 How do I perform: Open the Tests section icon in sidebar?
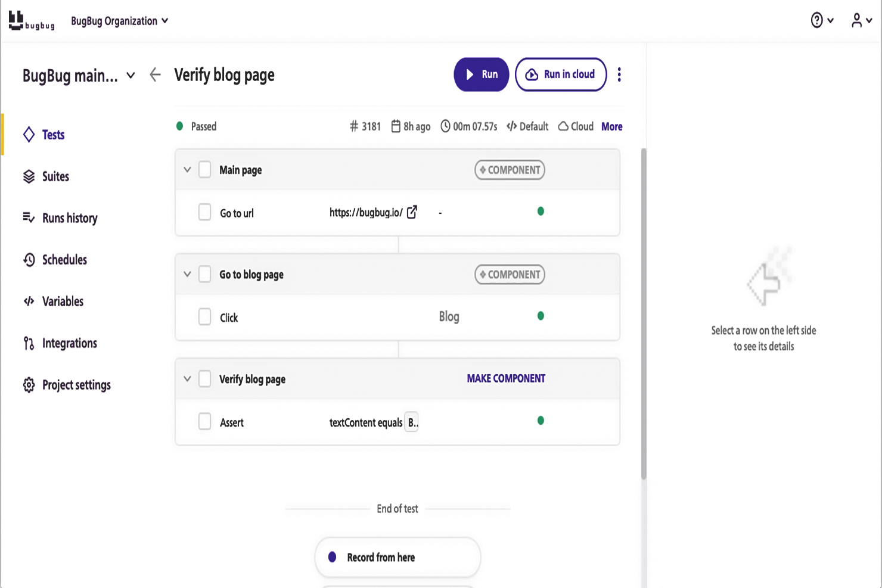[29, 135]
